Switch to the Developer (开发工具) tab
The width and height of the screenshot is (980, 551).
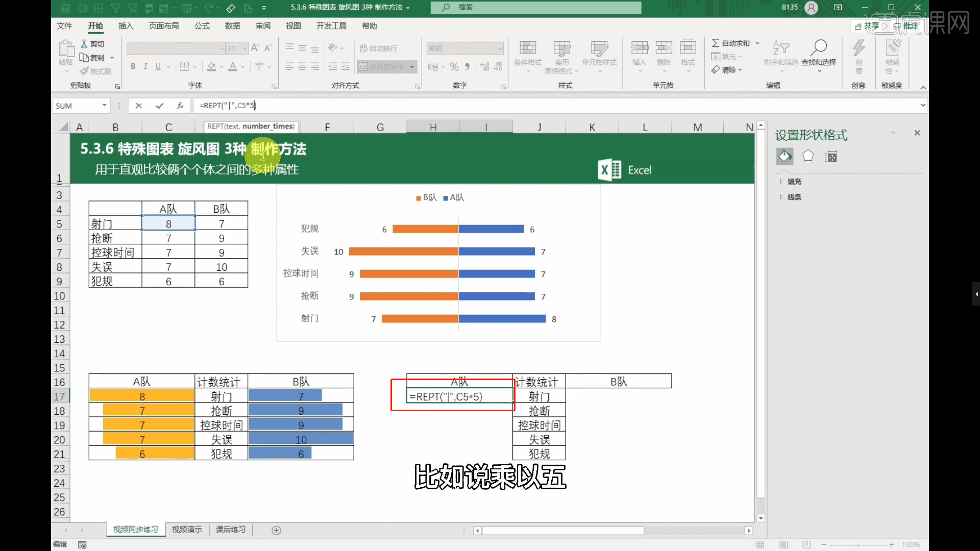[331, 26]
